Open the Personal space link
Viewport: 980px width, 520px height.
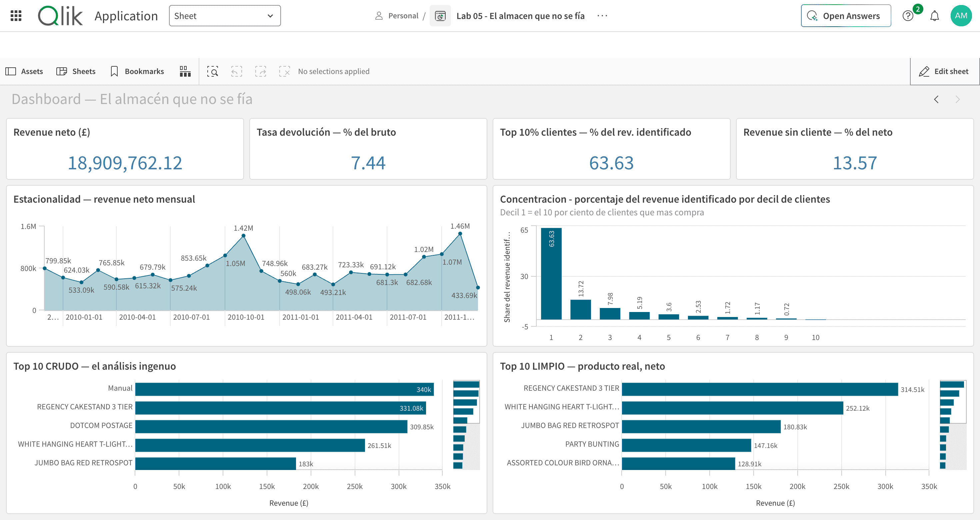(396, 16)
